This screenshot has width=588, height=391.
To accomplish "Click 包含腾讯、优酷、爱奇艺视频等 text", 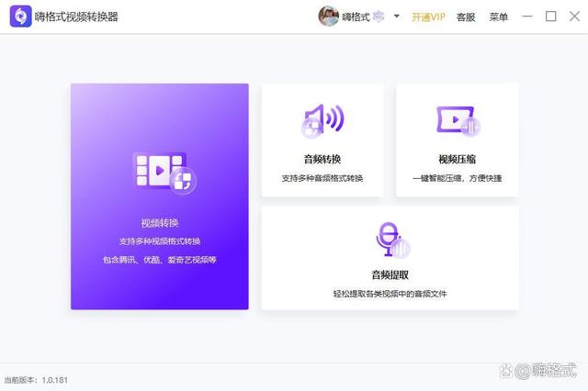I will tap(160, 260).
